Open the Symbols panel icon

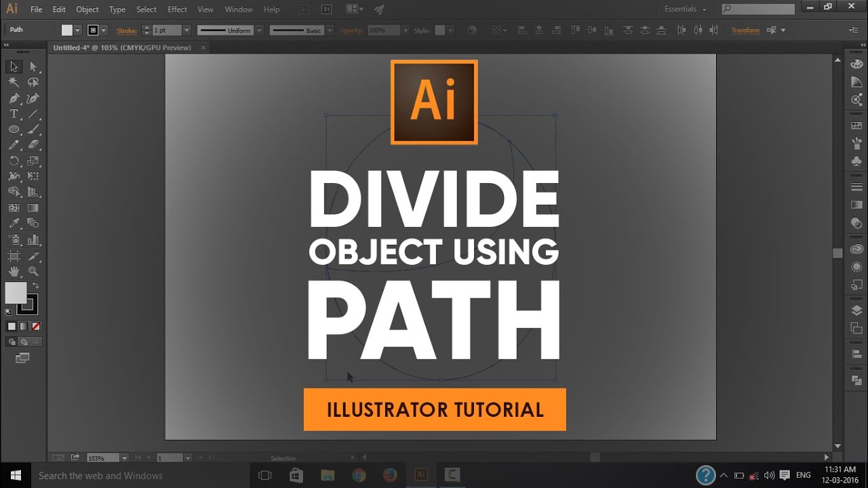[856, 161]
